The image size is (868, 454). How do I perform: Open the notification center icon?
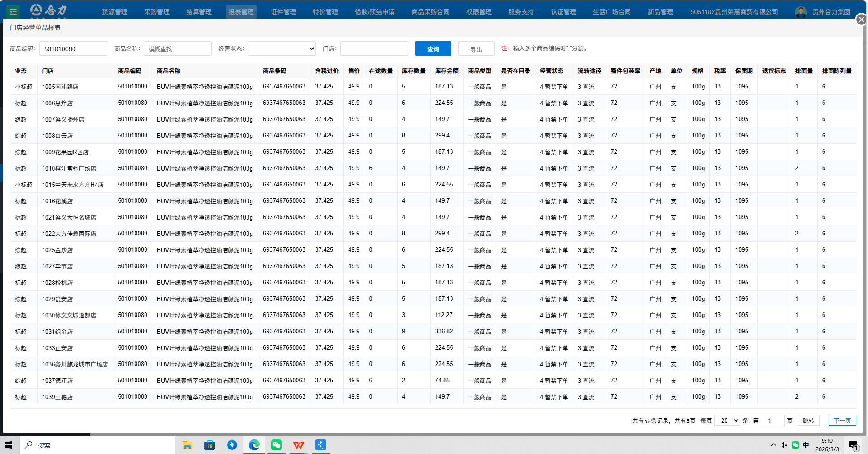tap(853, 445)
